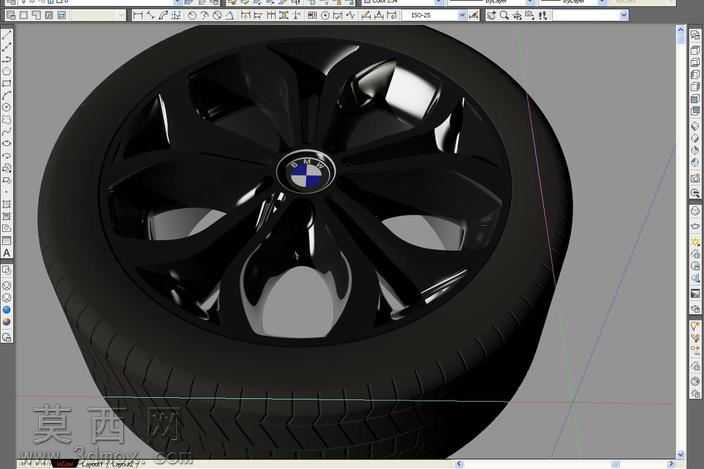Open the color control dropdown

point(438,2)
